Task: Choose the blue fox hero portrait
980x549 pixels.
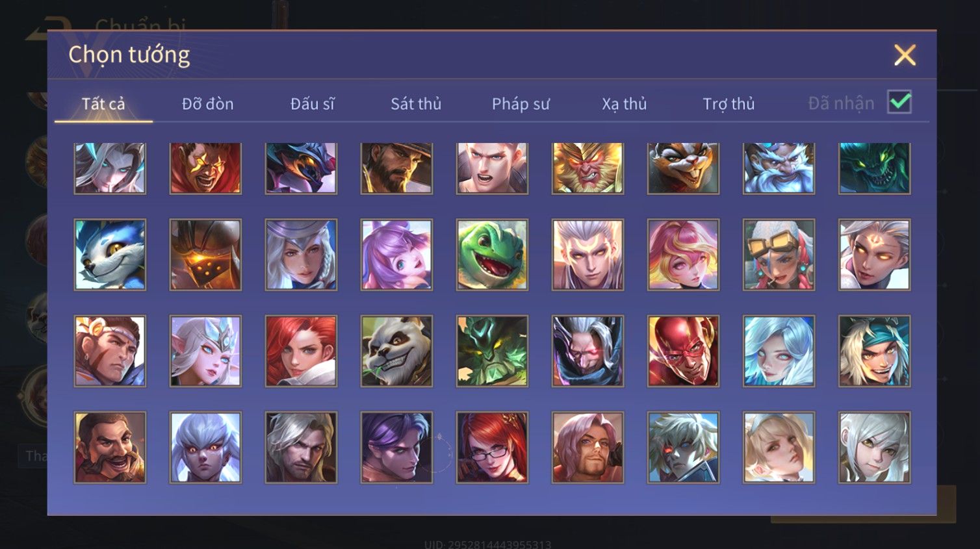Action: coord(110,255)
